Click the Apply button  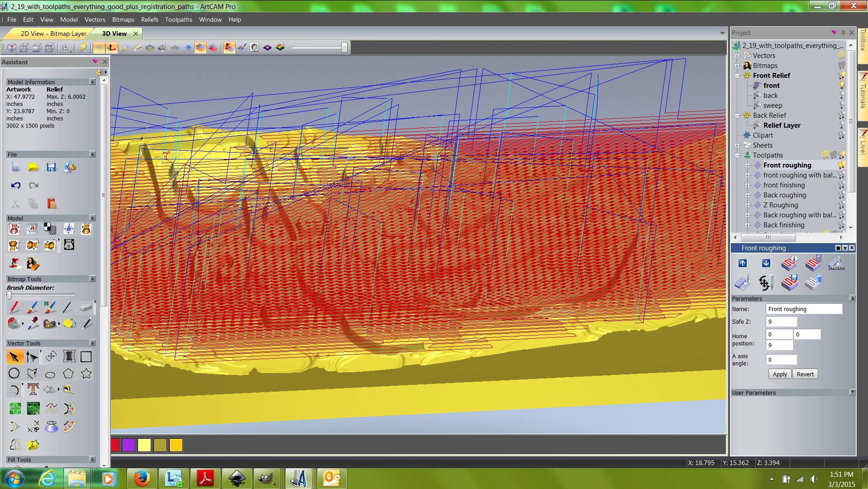pyautogui.click(x=779, y=374)
